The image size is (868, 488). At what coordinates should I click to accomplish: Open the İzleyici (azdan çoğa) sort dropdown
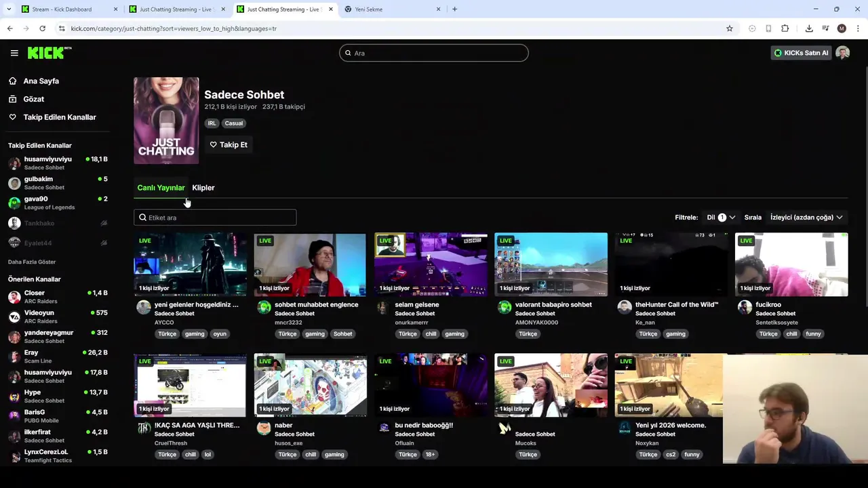[x=806, y=218]
